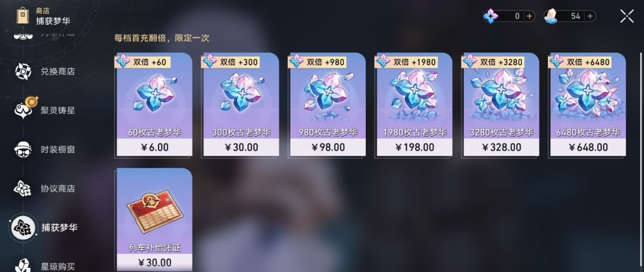Add 星琼 via plus next to 54

[x=590, y=16]
